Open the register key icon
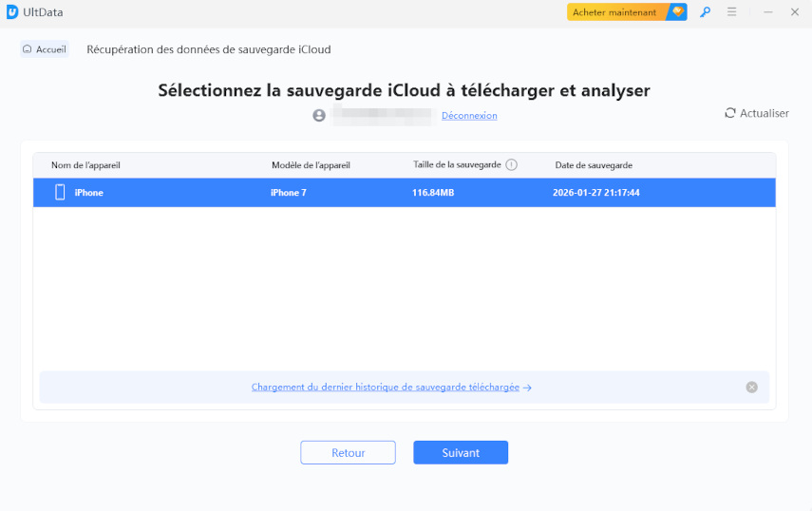 [705, 12]
